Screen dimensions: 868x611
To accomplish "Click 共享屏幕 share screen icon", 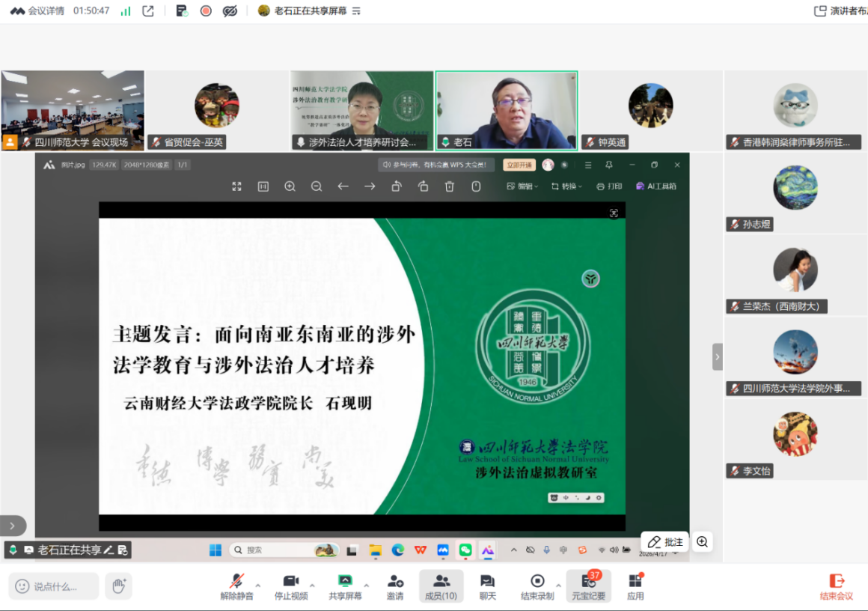I will 345,586.
